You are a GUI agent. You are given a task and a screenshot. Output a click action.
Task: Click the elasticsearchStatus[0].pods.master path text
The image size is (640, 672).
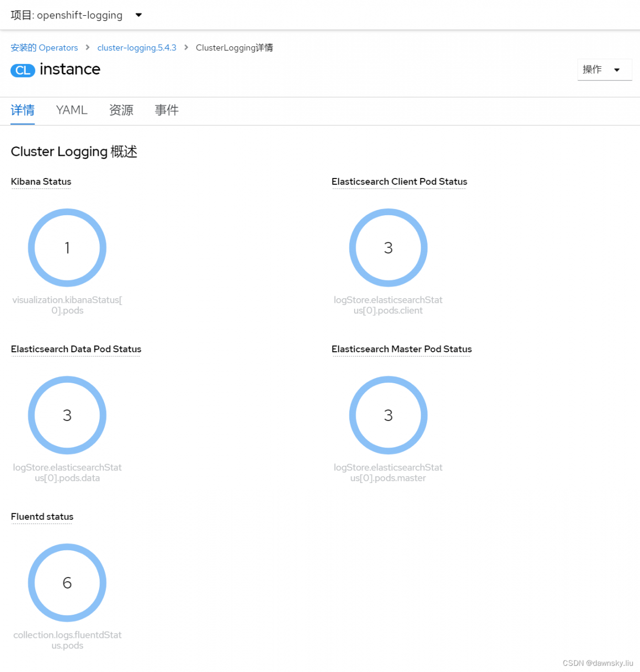388,472
